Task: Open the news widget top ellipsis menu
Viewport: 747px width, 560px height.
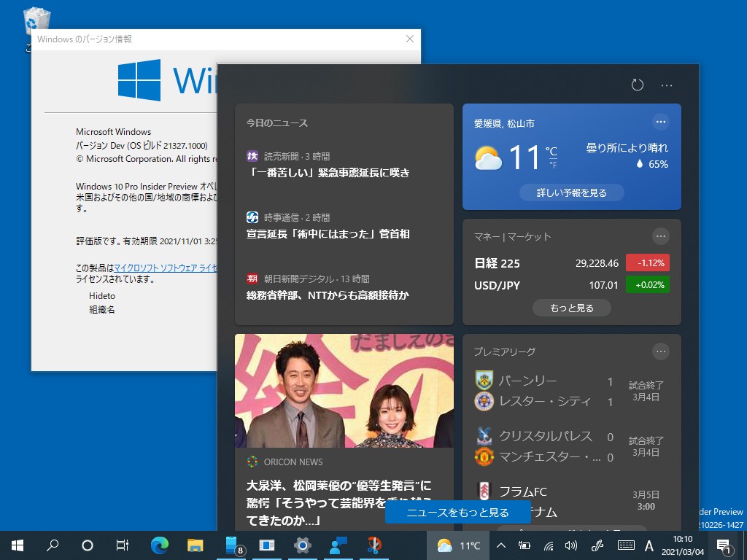Action: tap(666, 85)
